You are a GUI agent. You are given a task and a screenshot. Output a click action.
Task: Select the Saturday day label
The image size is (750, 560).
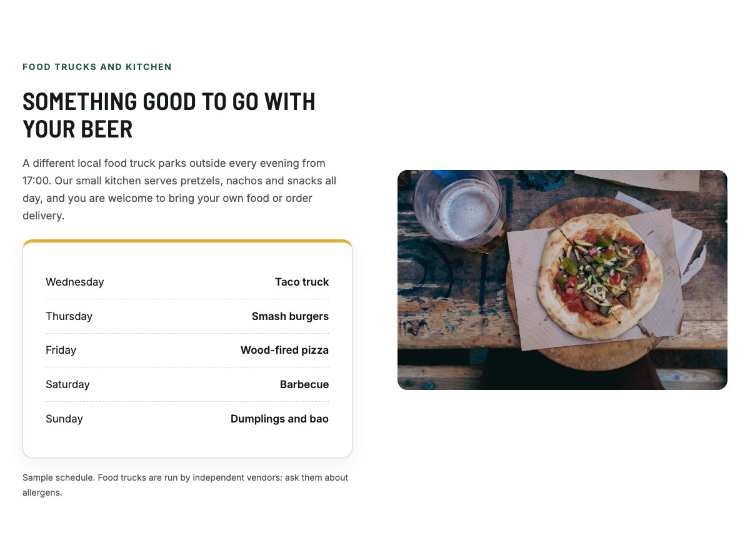[x=67, y=384]
